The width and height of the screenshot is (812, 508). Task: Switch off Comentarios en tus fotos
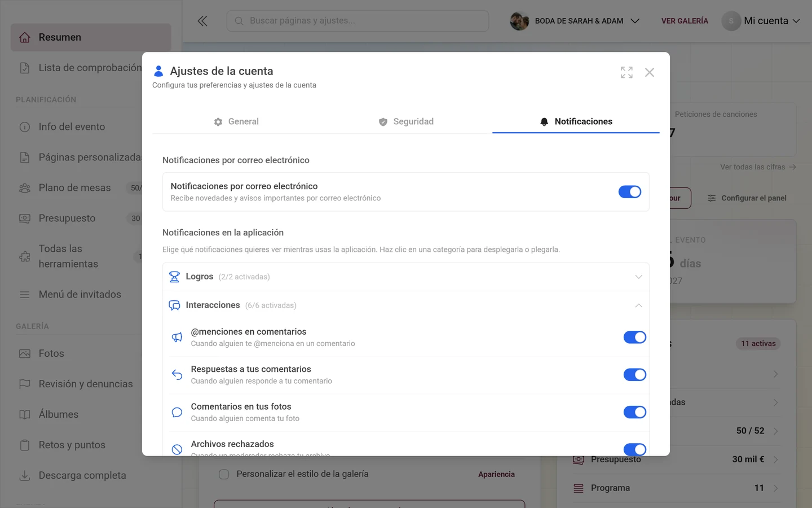point(635,412)
